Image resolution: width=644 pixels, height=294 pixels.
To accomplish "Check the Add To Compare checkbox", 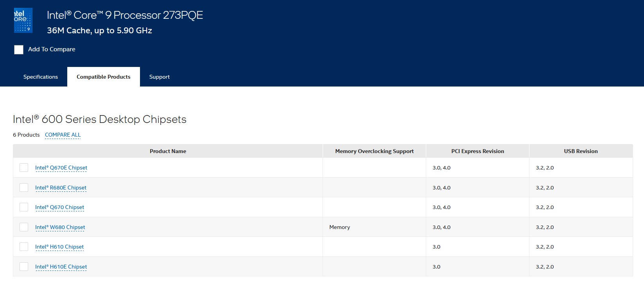I will pos(19,50).
